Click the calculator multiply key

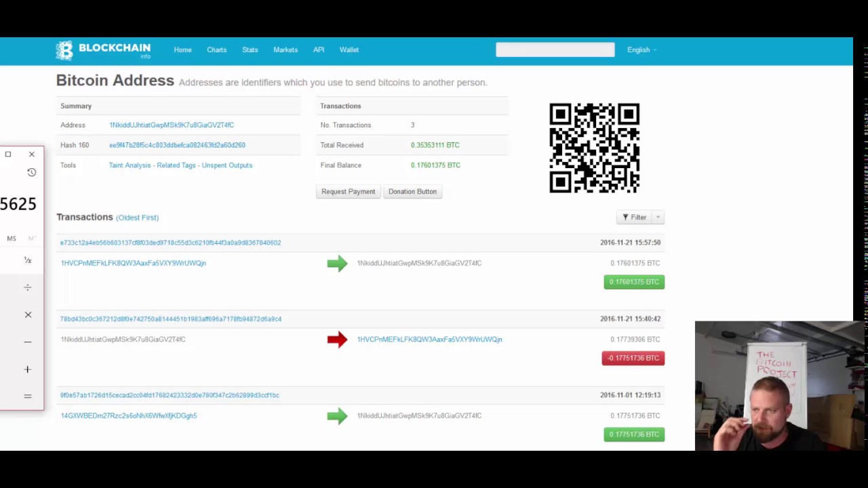(28, 314)
